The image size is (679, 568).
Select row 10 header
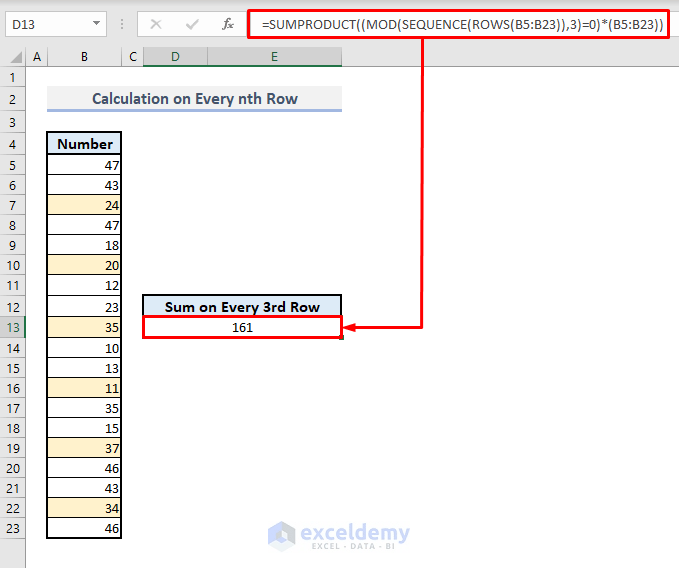(x=13, y=265)
